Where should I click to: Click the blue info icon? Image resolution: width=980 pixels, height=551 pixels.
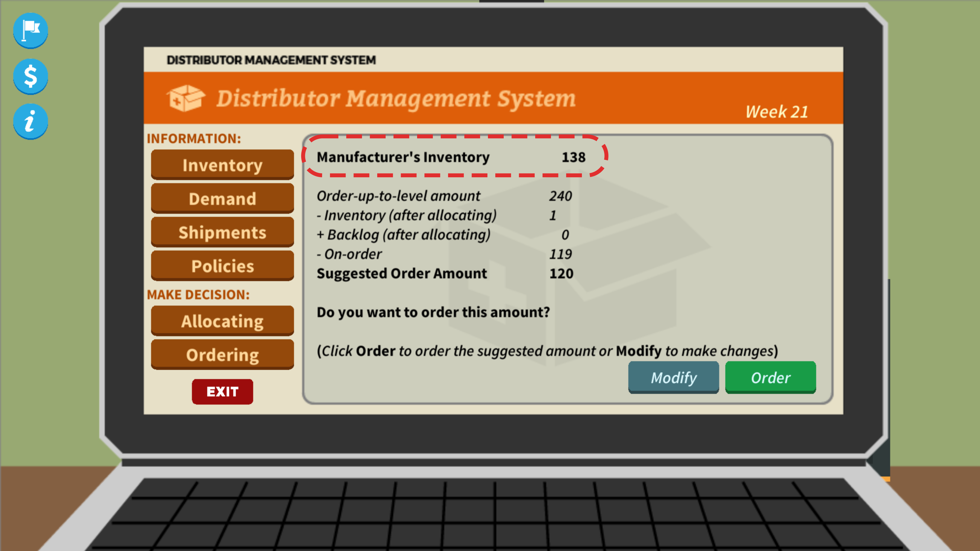click(x=30, y=121)
